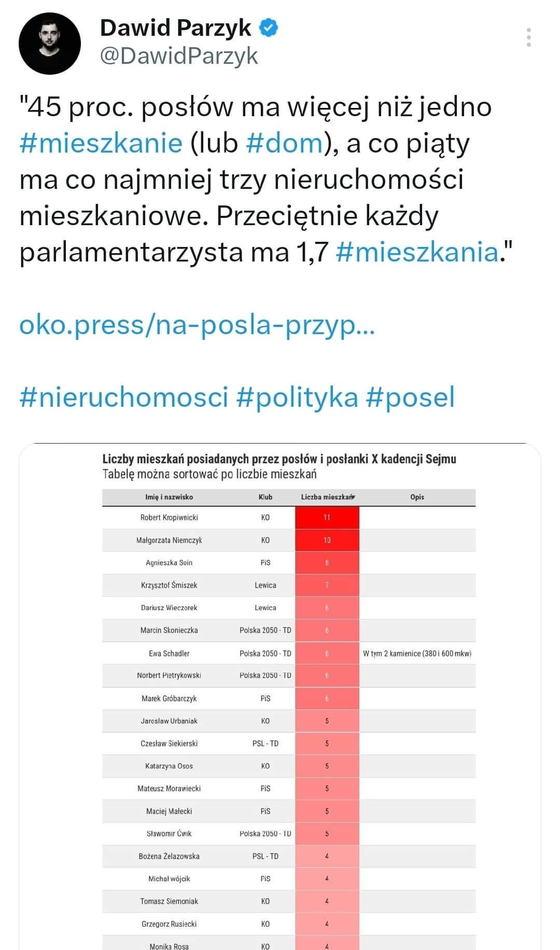Click the Dawid Parzyk display name
The image size is (560, 950).
(175, 28)
